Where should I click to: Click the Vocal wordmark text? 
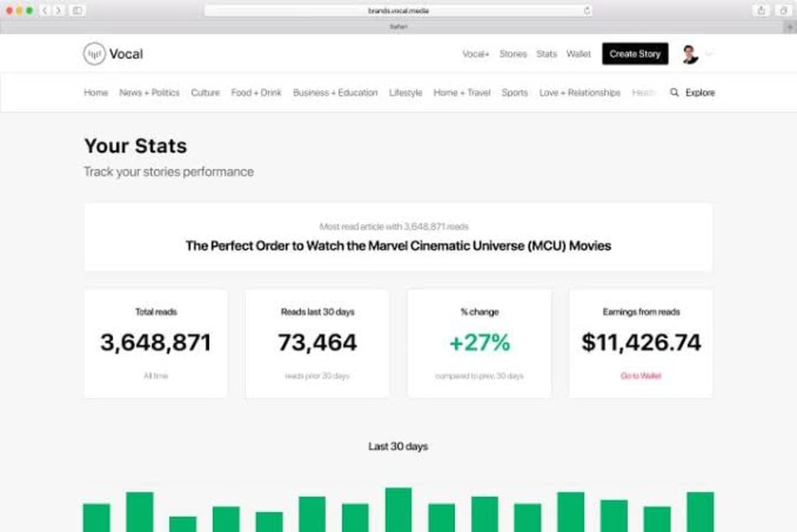[x=126, y=54]
